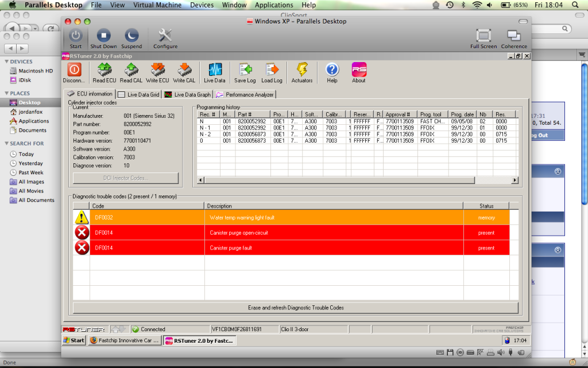This screenshot has width=588, height=368.
Task: Switch to the Live Data Grid tab
Action: click(x=139, y=94)
